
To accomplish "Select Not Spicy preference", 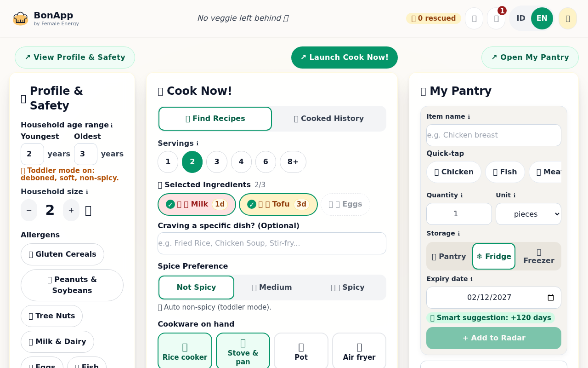I will pos(196,287).
